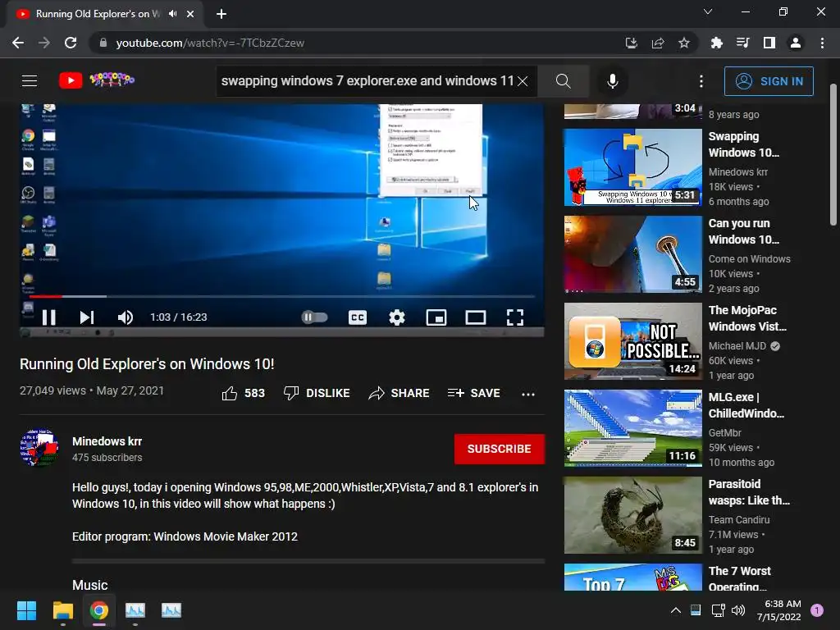Turn on closed captions CC button
This screenshot has height=630, width=840.
pos(358,317)
